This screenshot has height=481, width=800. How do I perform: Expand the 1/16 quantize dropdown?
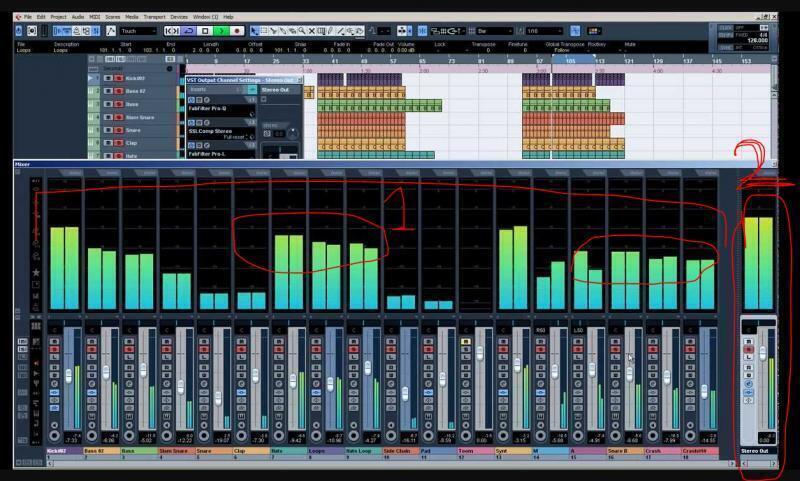[544, 31]
